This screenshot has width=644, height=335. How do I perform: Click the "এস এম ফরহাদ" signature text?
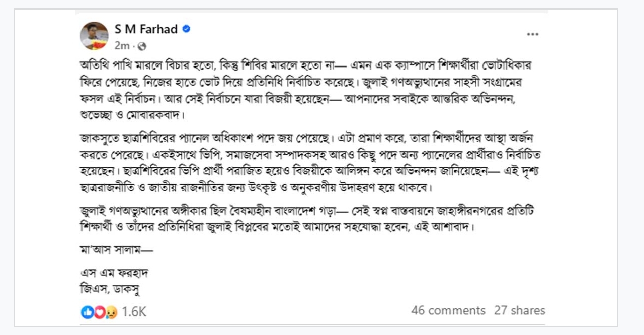point(115,274)
